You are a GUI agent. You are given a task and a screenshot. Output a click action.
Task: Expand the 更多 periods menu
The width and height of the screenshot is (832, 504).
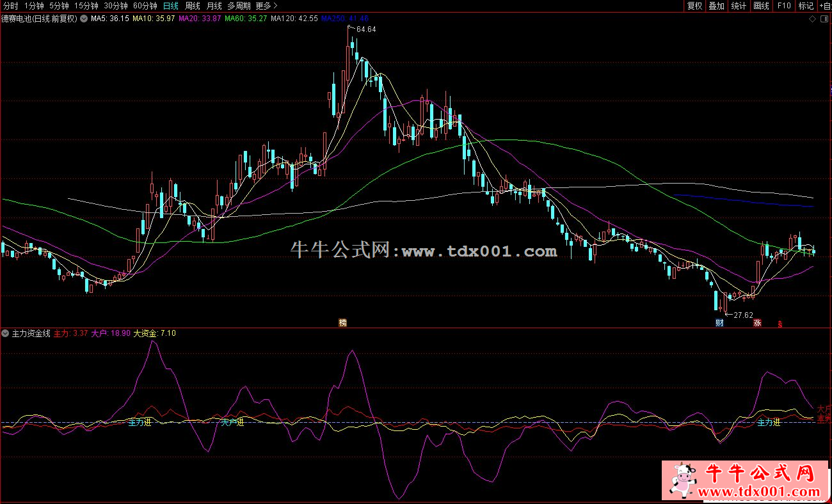(266, 6)
